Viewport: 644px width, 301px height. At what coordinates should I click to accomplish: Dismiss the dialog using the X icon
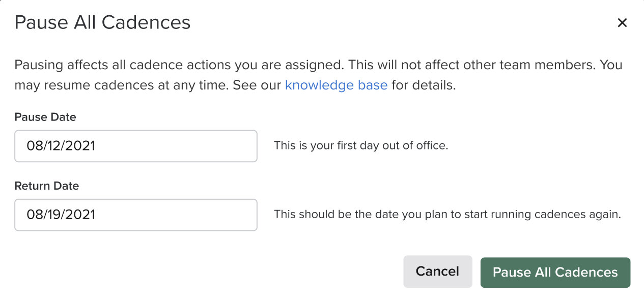[622, 23]
